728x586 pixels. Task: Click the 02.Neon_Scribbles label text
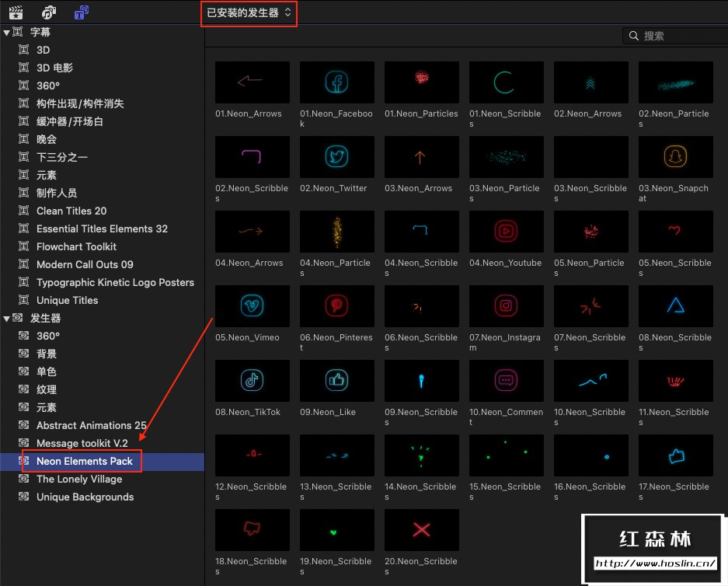(252, 194)
